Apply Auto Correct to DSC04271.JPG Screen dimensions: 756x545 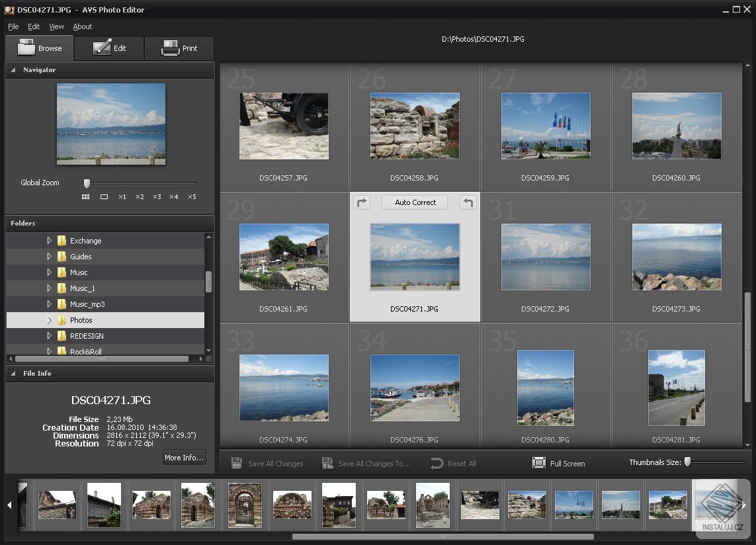414,202
